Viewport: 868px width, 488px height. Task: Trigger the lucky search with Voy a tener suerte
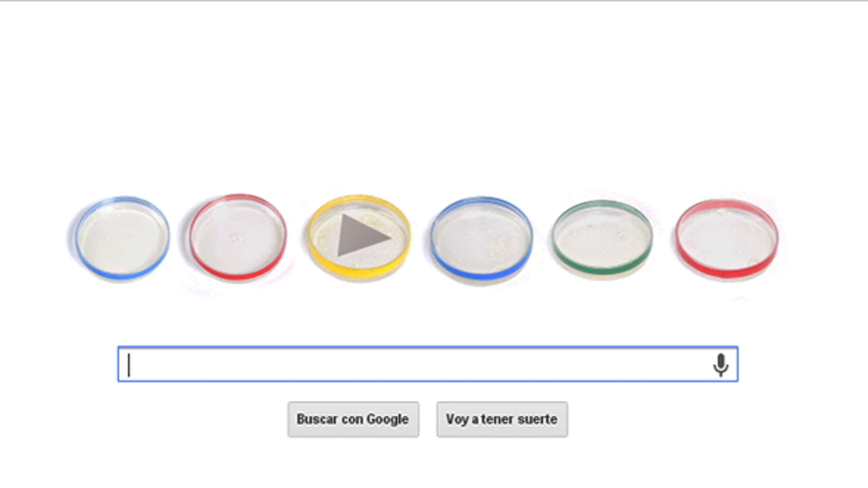(502, 419)
